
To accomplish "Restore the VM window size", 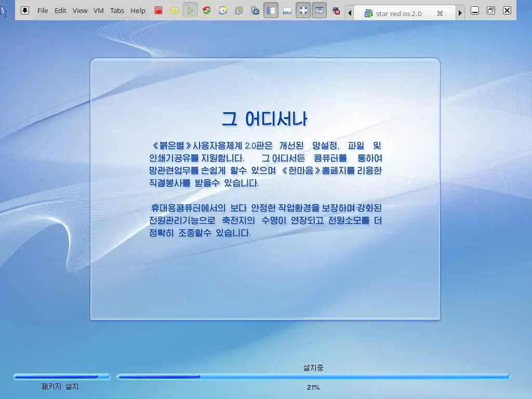I will [x=490, y=10].
